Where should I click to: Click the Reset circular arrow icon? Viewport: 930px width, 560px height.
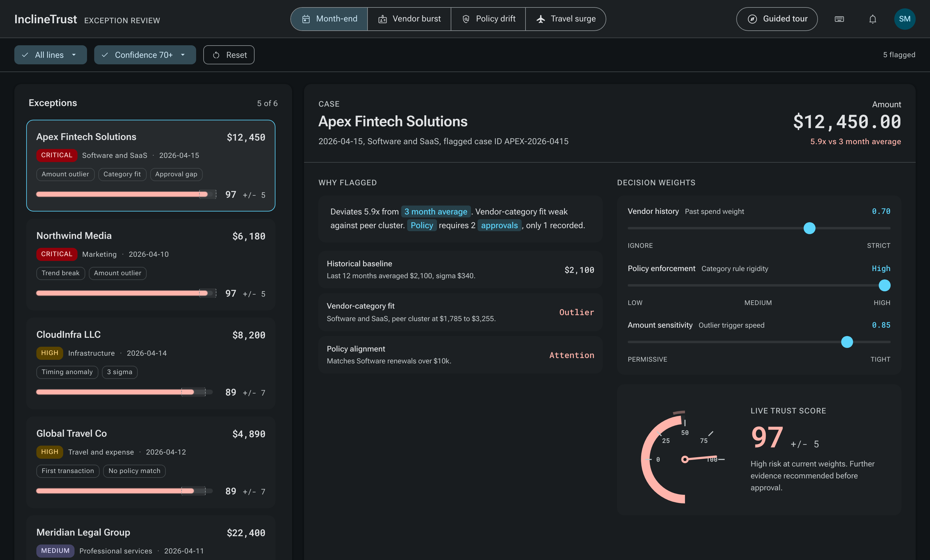[216, 55]
